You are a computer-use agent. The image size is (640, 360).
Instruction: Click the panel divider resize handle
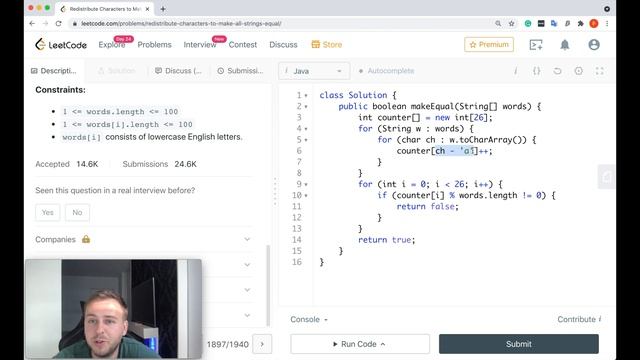point(275,192)
